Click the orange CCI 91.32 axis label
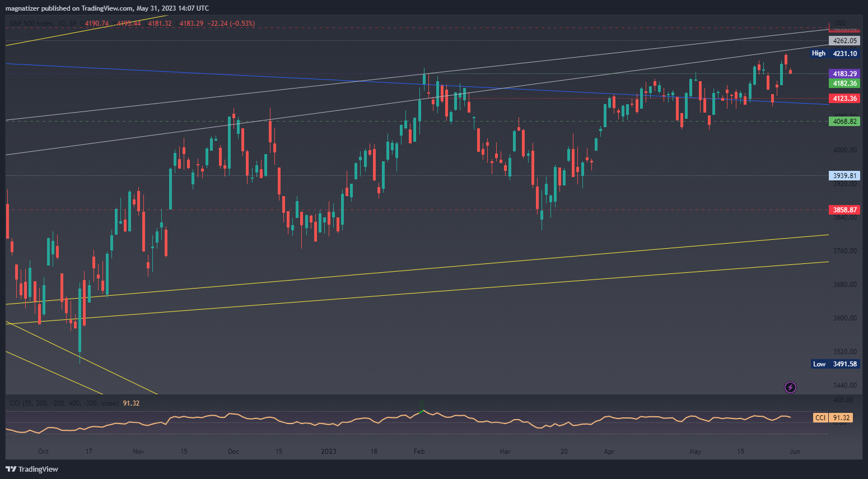The height and width of the screenshot is (479, 868). pyautogui.click(x=833, y=418)
